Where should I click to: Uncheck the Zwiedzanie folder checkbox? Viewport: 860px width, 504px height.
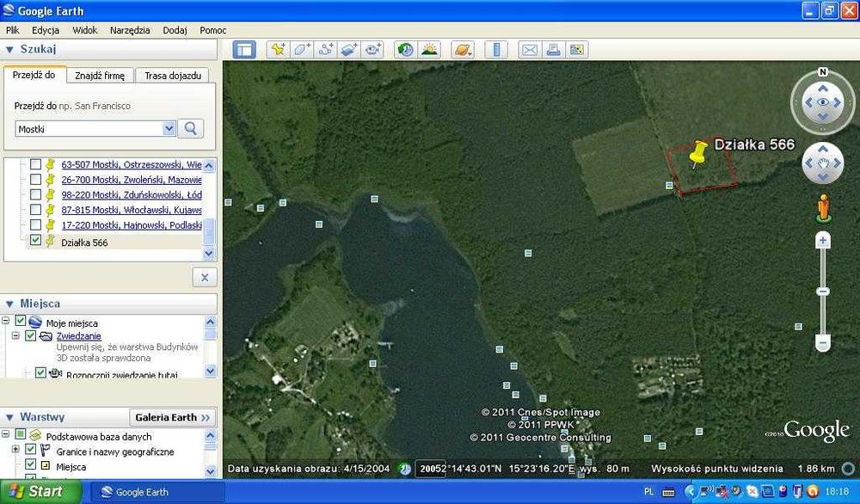(31, 335)
